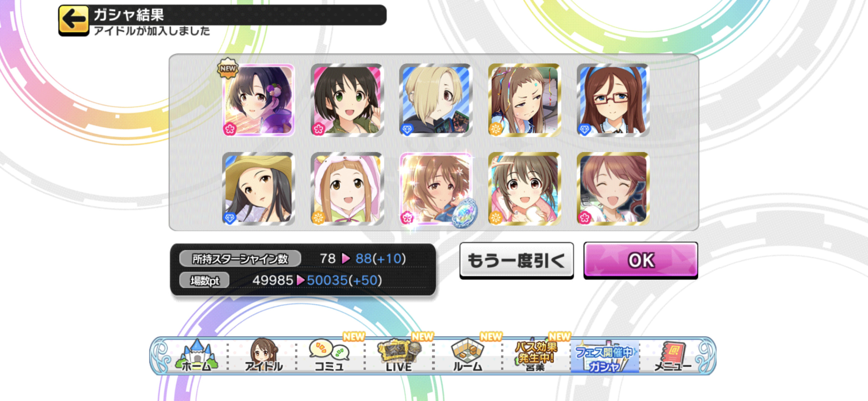Open the メニュー notebook icon
The image size is (868, 401).
click(673, 356)
